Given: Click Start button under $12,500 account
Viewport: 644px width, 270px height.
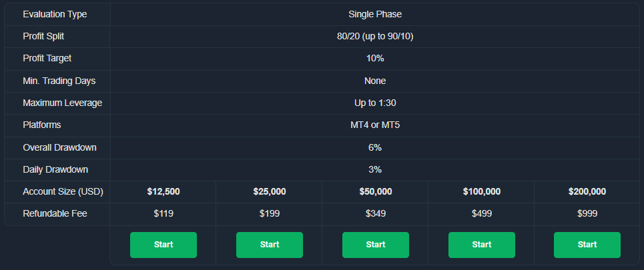Looking at the screenshot, I should [164, 245].
